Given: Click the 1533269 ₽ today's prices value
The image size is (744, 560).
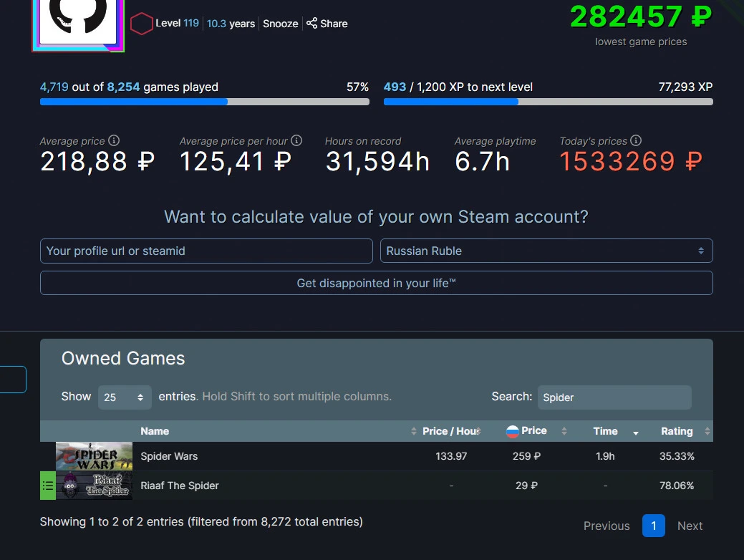Looking at the screenshot, I should (631, 161).
